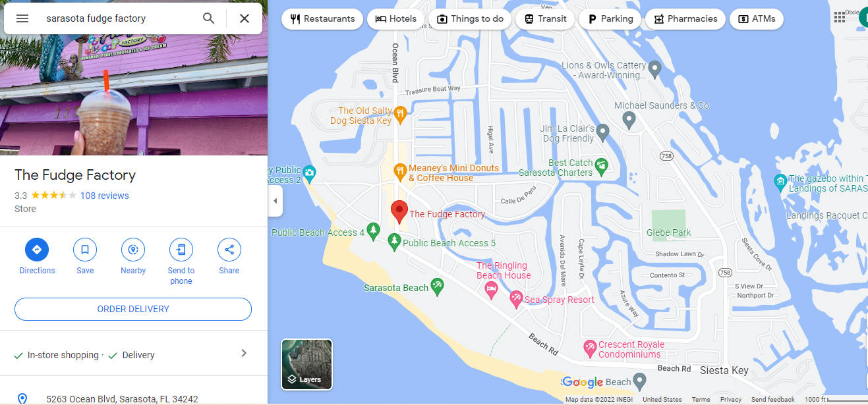Select the red Fudge Factory map pin
Viewport: 868px width, 405px height.
click(x=399, y=212)
